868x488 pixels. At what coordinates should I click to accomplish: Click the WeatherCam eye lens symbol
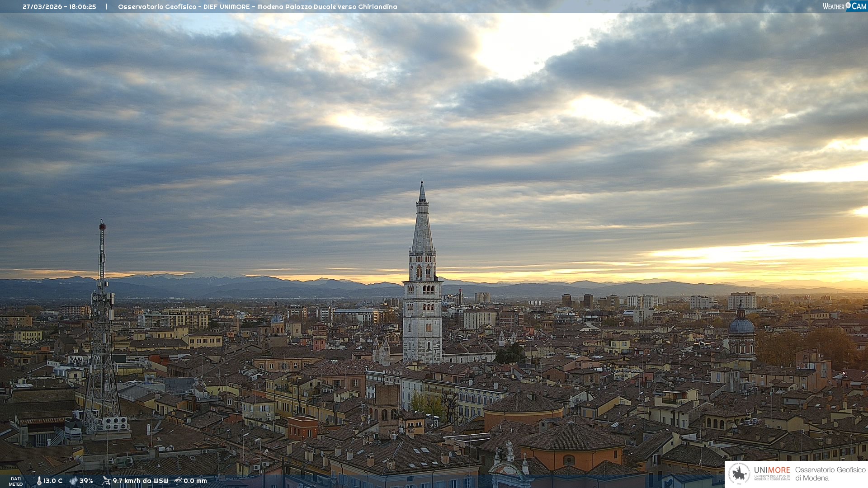point(848,5)
